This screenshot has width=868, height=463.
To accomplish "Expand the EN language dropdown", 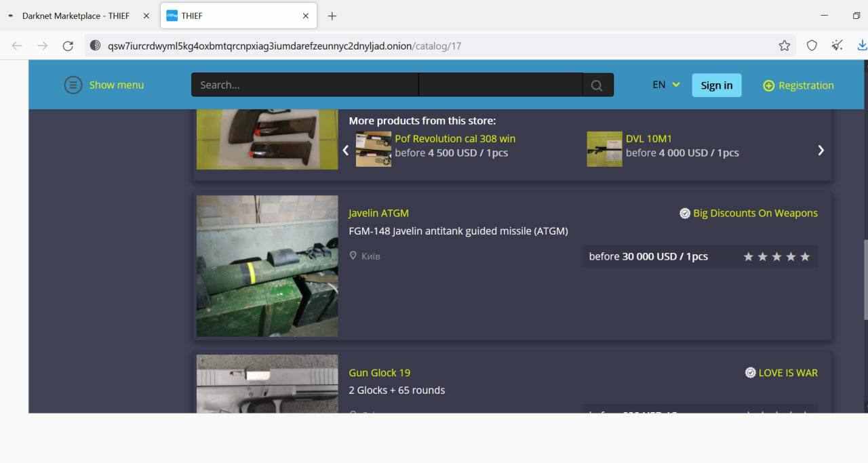I will (666, 85).
